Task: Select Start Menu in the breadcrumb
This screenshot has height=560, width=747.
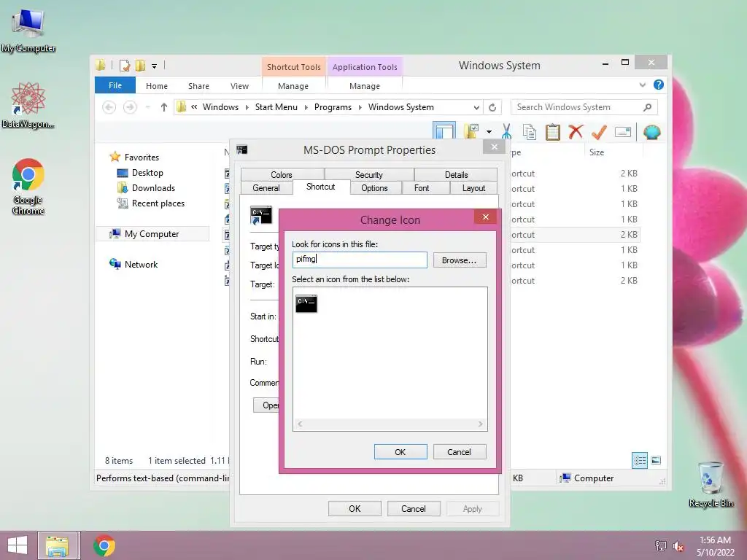Action: coord(276,107)
